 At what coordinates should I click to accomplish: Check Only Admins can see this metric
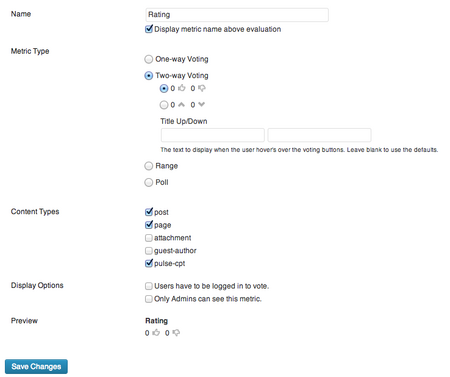click(149, 299)
